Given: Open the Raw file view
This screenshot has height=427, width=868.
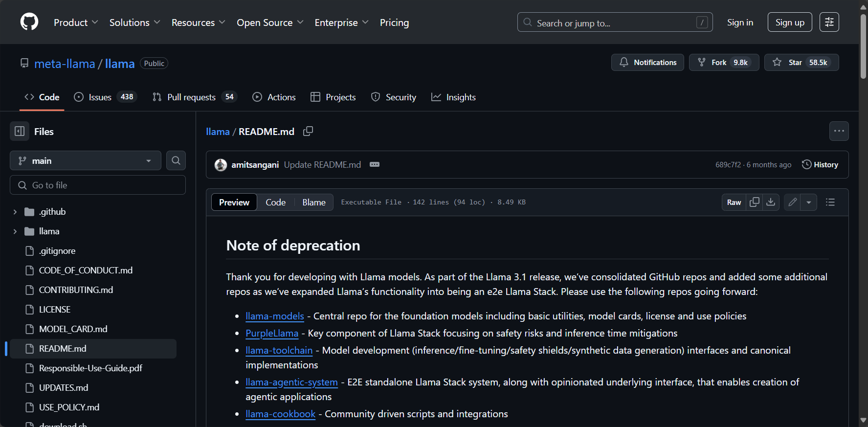Looking at the screenshot, I should pyautogui.click(x=734, y=202).
